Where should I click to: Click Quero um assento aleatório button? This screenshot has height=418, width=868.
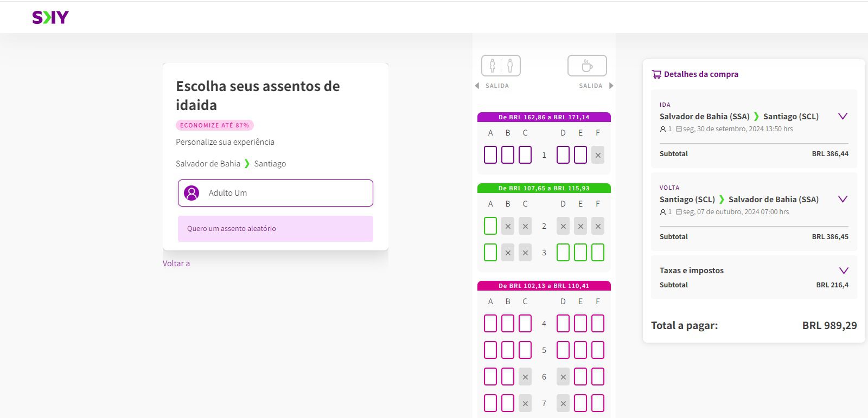pos(276,229)
